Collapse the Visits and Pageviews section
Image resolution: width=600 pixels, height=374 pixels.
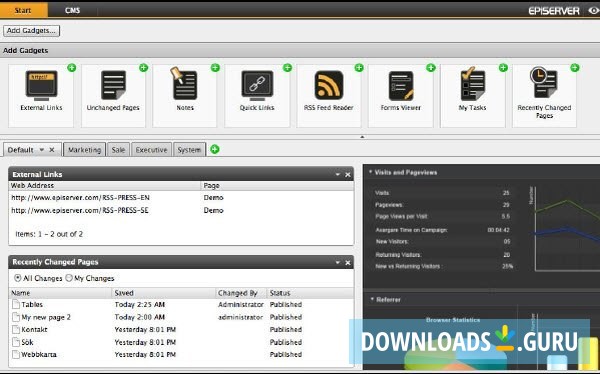[x=370, y=172]
